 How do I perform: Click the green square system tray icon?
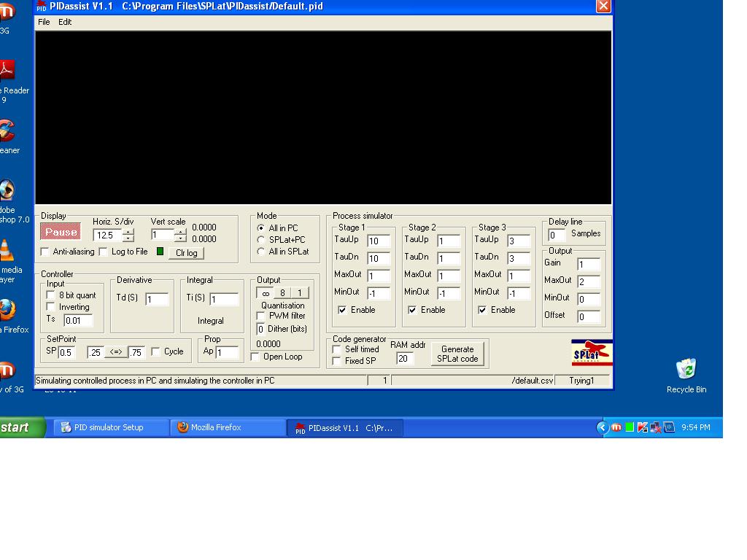click(x=630, y=427)
